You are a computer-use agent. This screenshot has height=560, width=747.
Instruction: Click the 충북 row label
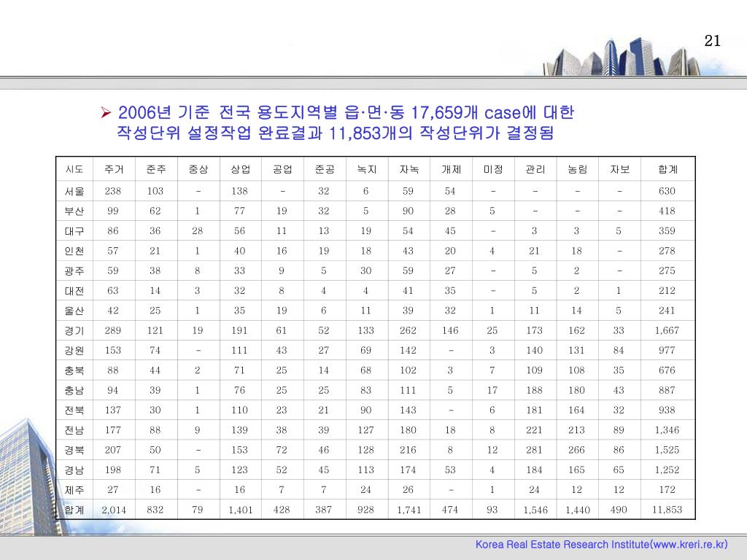[x=74, y=370]
